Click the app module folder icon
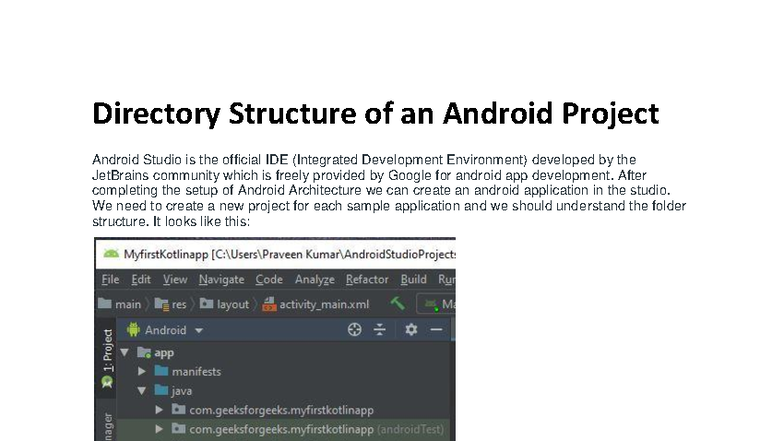 click(144, 352)
